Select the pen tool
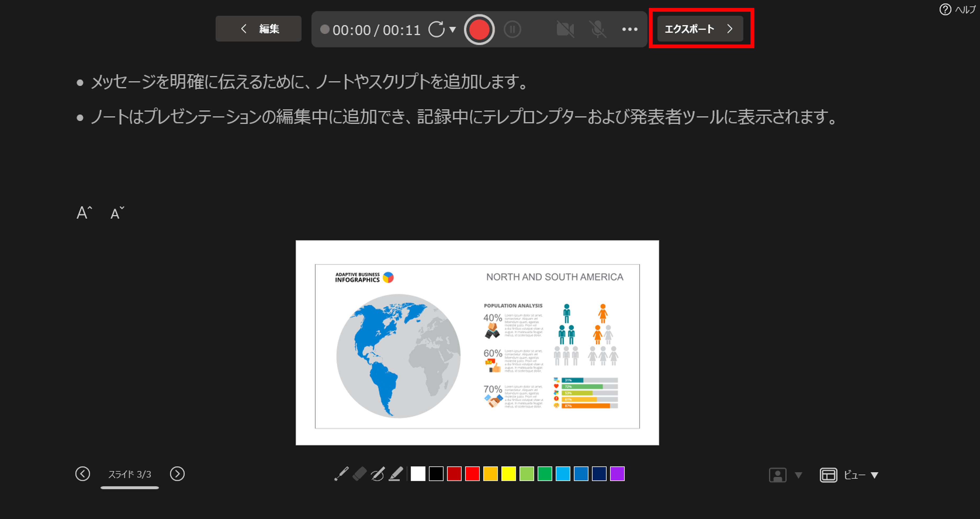 pyautogui.click(x=378, y=474)
